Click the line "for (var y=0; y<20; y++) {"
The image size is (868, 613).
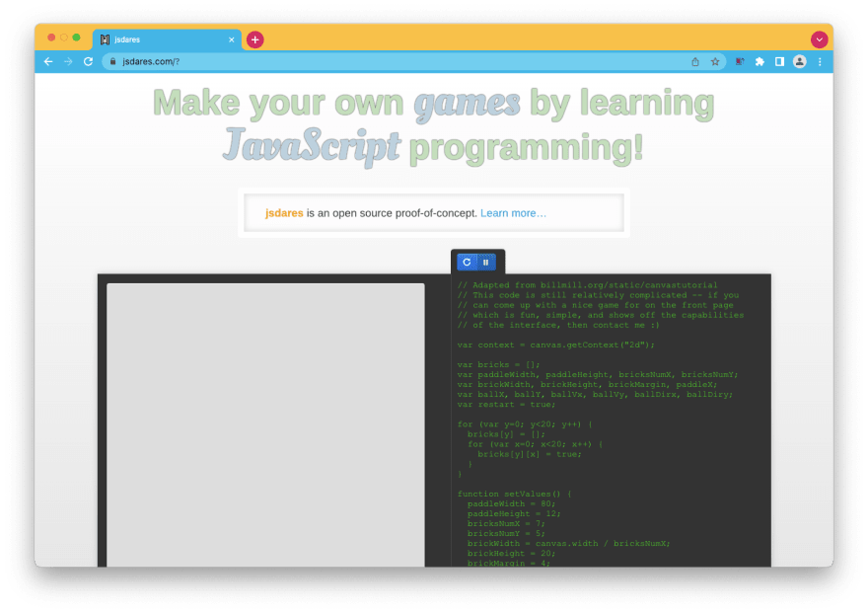click(x=524, y=423)
